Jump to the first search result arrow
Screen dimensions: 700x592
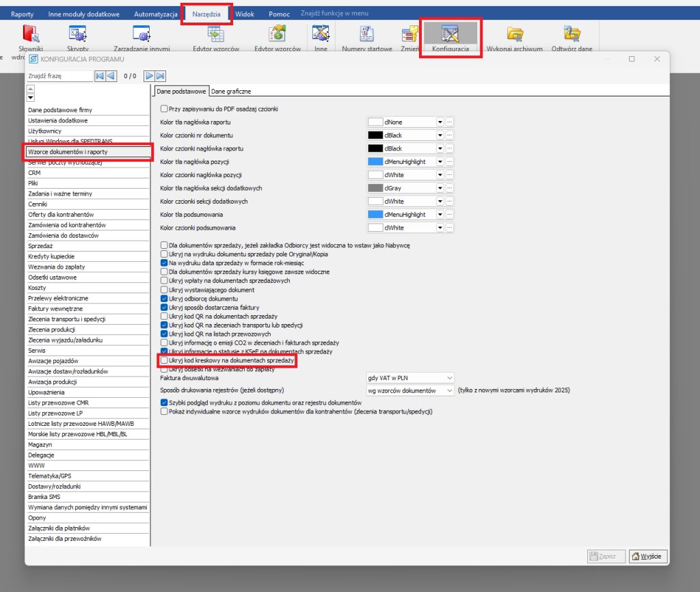(x=99, y=76)
